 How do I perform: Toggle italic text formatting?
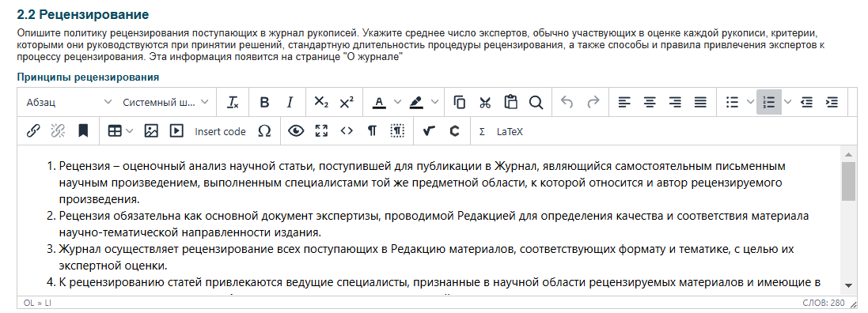290,102
